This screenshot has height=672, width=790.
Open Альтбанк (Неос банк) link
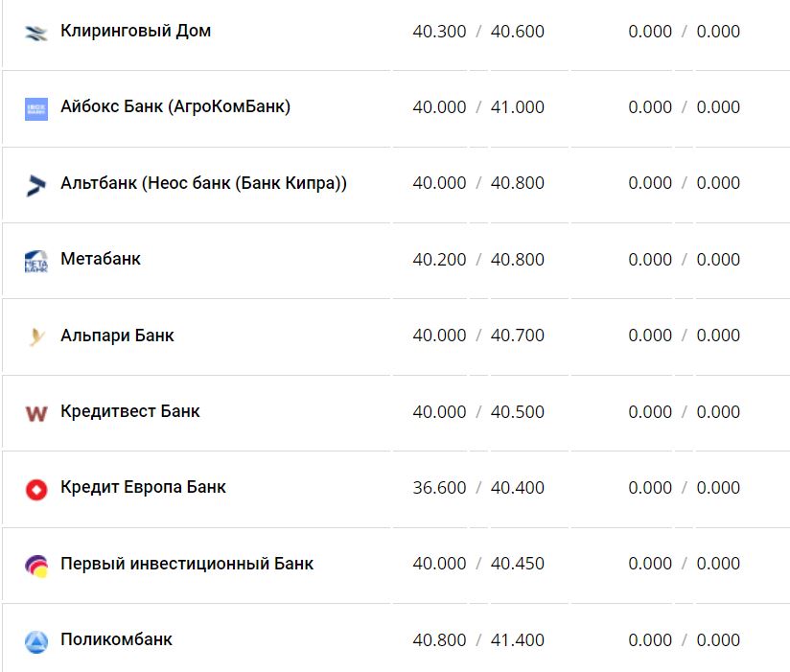tap(203, 183)
